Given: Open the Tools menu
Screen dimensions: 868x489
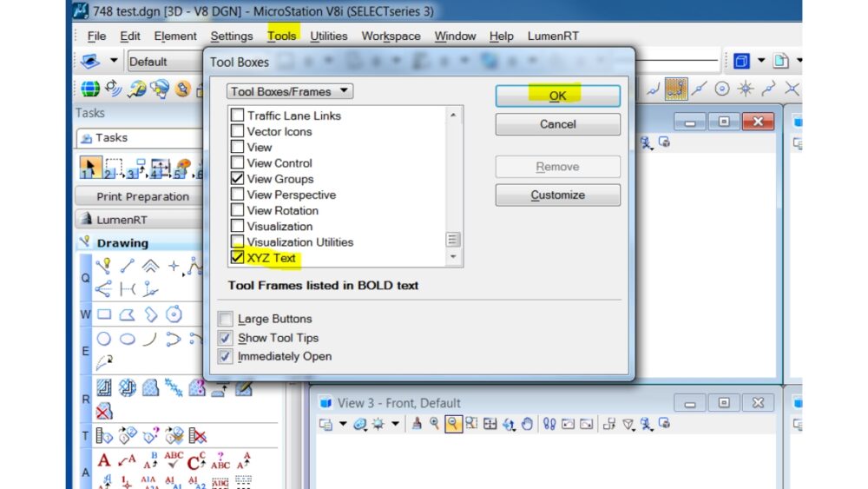Looking at the screenshot, I should click(x=281, y=36).
